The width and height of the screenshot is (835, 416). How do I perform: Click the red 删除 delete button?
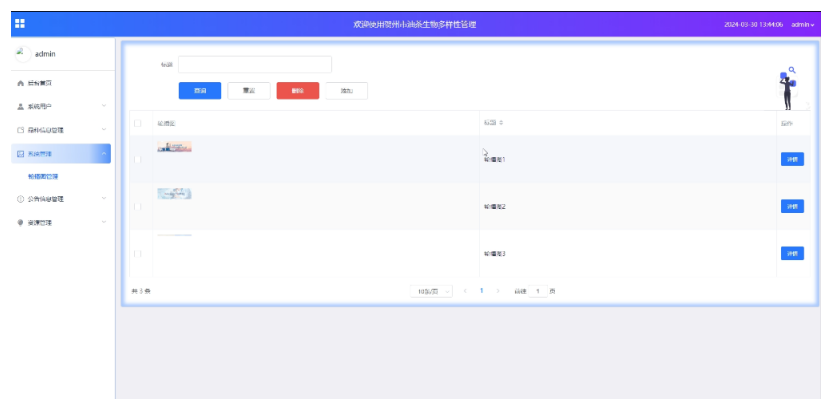(298, 91)
